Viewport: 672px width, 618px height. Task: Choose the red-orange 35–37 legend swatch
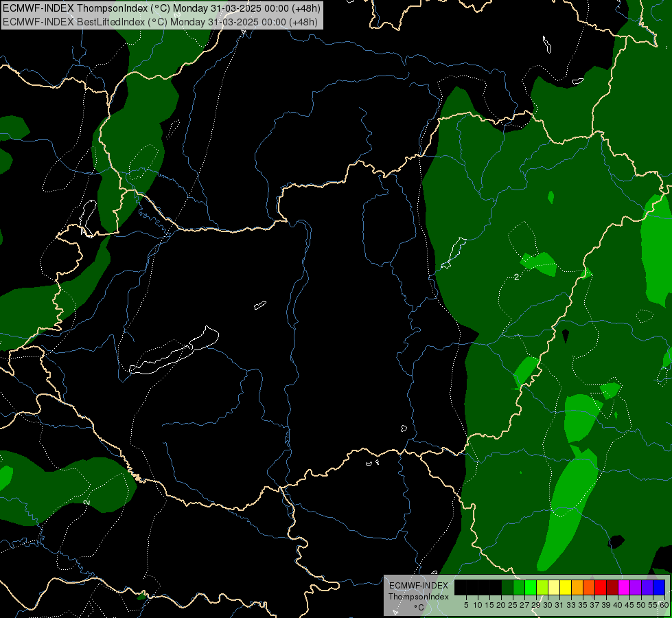pos(589,588)
